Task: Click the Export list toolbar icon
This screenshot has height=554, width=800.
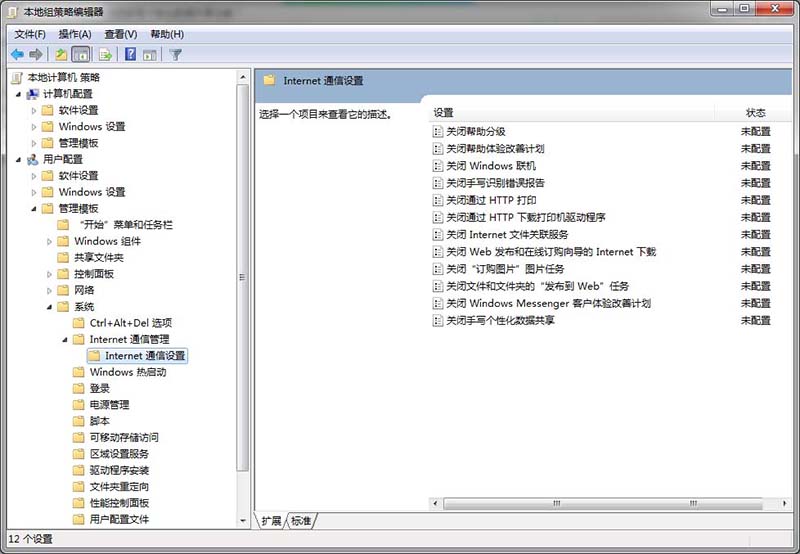Action: point(105,54)
